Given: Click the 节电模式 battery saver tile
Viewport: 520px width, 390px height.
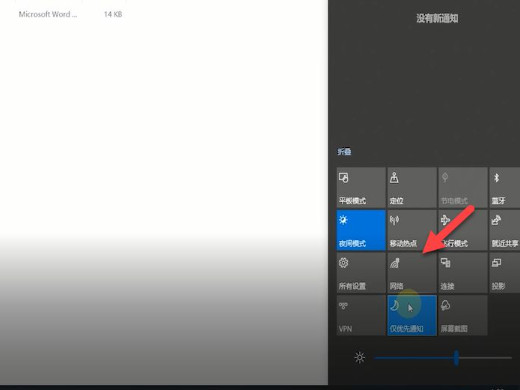Looking at the screenshot, I should coord(463,188).
